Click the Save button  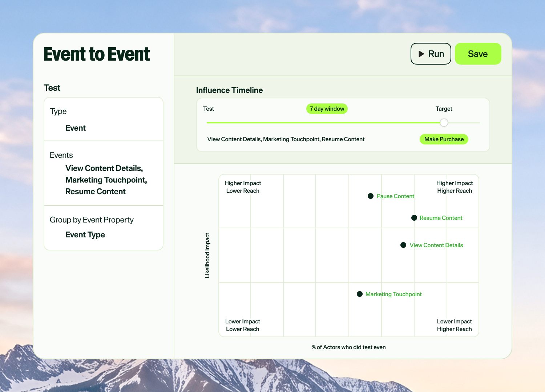(x=478, y=54)
